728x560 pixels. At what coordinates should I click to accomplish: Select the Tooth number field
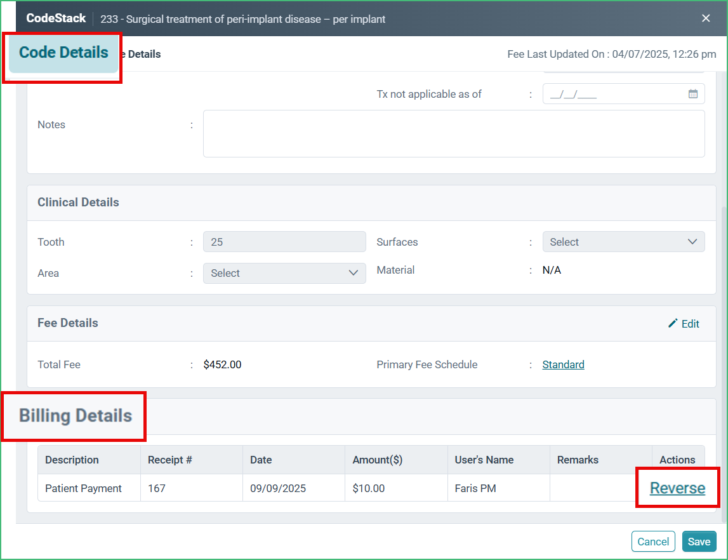click(284, 241)
